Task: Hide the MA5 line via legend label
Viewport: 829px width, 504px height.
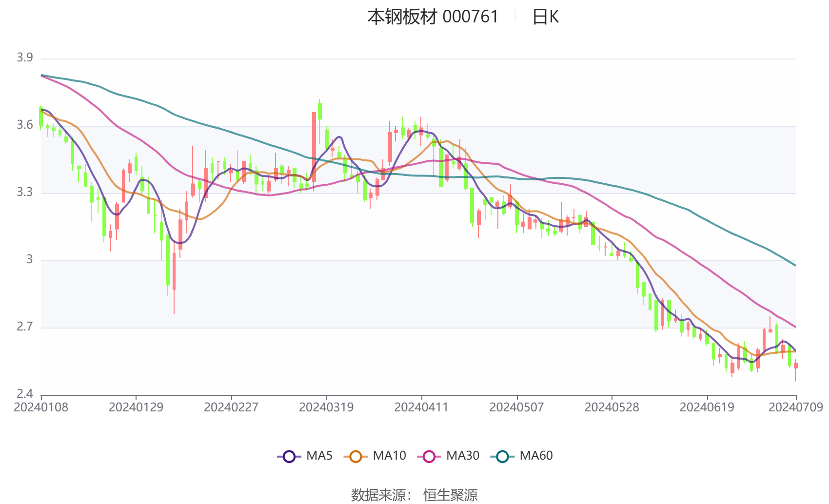Action: click(319, 456)
